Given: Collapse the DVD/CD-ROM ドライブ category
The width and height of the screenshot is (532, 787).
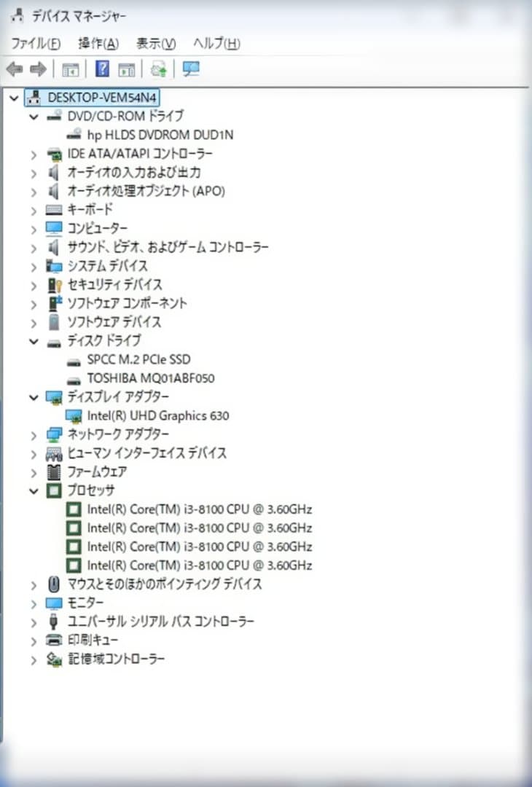Looking at the screenshot, I should [x=34, y=117].
